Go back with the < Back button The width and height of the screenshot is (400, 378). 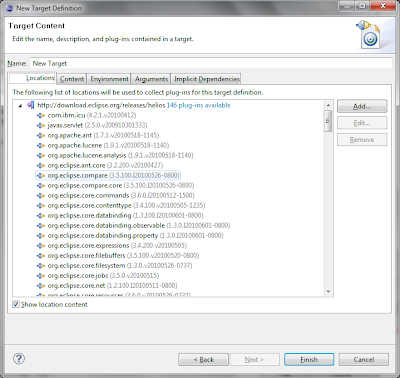point(203,360)
